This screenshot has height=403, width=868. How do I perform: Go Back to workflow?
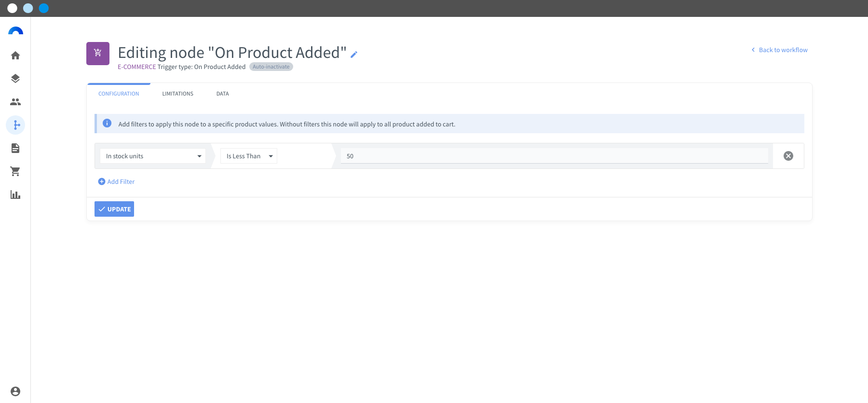(779, 50)
